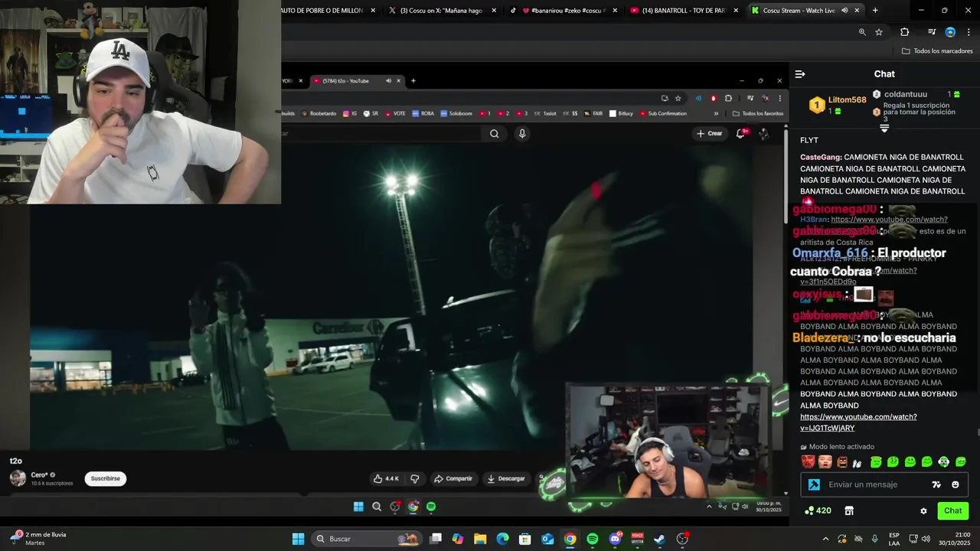Viewport: 980px width, 551px height.
Task: Click 'Descargar' under the streamed video
Action: (x=506, y=478)
